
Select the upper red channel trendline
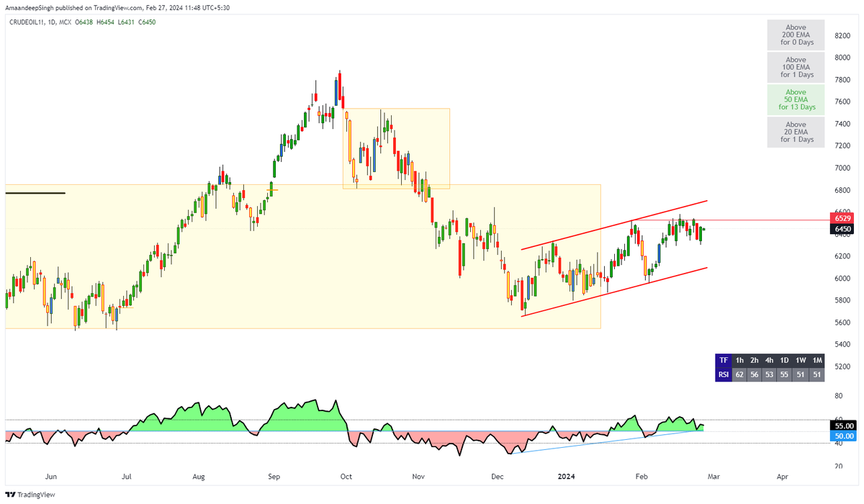pyautogui.click(x=614, y=225)
